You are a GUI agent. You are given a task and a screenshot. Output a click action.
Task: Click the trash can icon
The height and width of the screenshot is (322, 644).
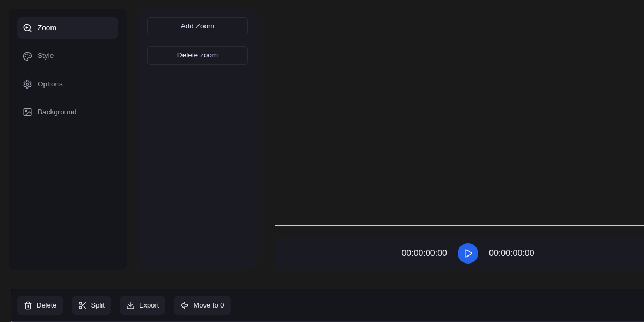click(28, 305)
